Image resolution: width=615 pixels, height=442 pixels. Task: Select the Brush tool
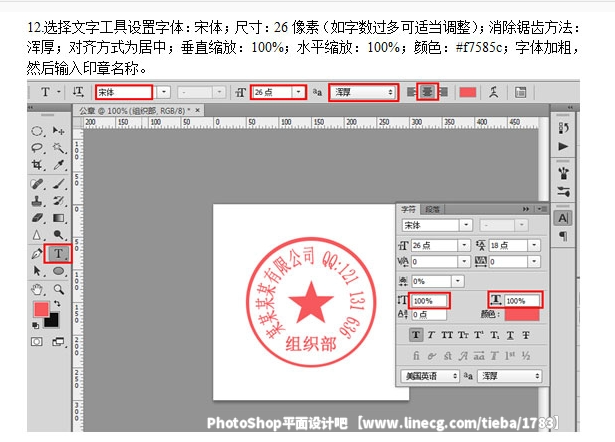click(58, 184)
